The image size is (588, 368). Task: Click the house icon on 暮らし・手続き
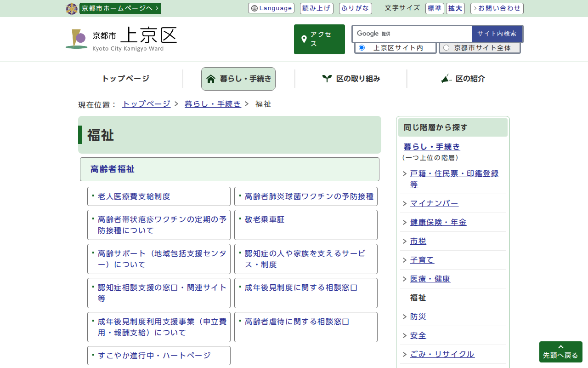[211, 79]
